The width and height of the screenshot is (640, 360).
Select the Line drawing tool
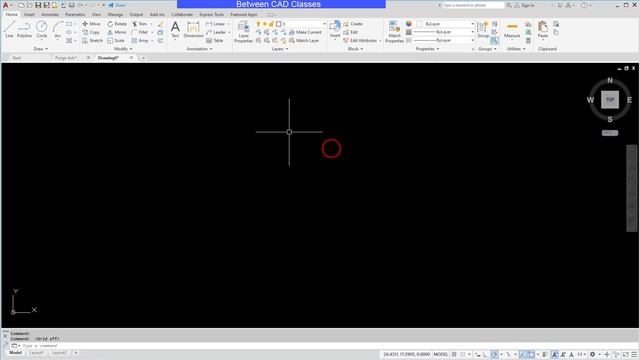[x=9, y=29]
